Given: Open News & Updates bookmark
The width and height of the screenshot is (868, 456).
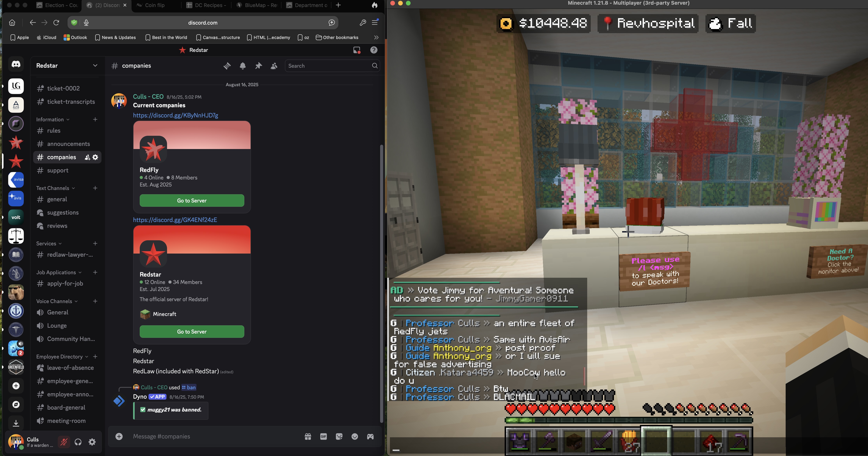Looking at the screenshot, I should 115,37.
